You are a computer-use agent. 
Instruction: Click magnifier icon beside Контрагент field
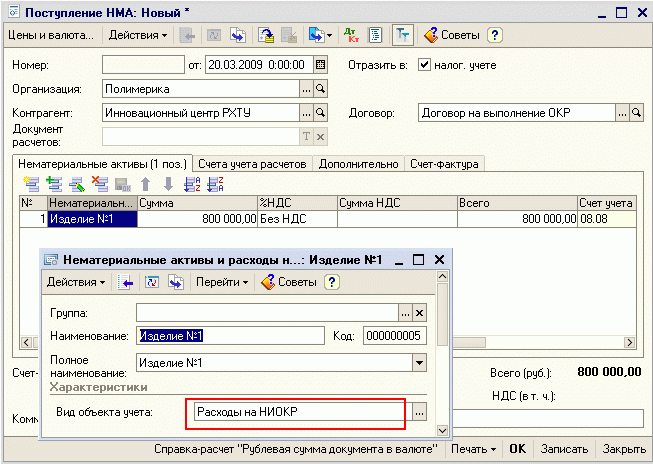321,113
